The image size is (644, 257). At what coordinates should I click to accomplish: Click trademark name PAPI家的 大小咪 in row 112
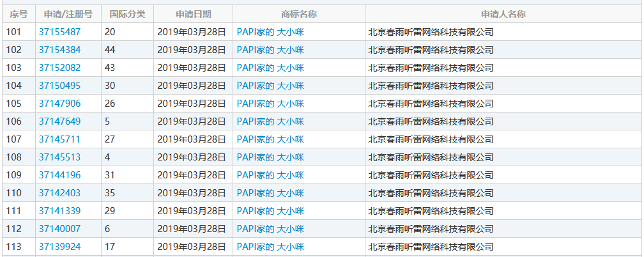point(270,229)
